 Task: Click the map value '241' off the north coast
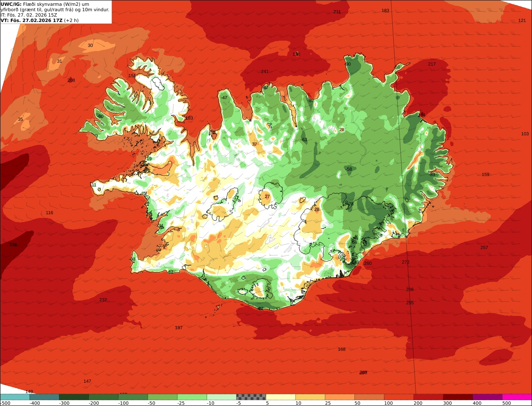point(265,71)
